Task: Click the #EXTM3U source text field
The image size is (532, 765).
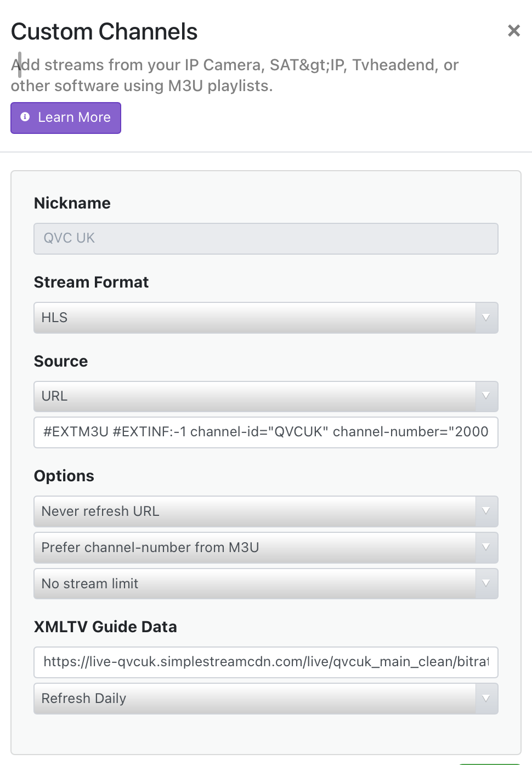Action: point(265,432)
